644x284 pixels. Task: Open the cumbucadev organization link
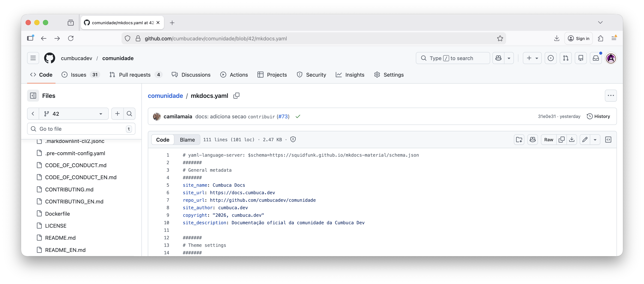pyautogui.click(x=77, y=58)
